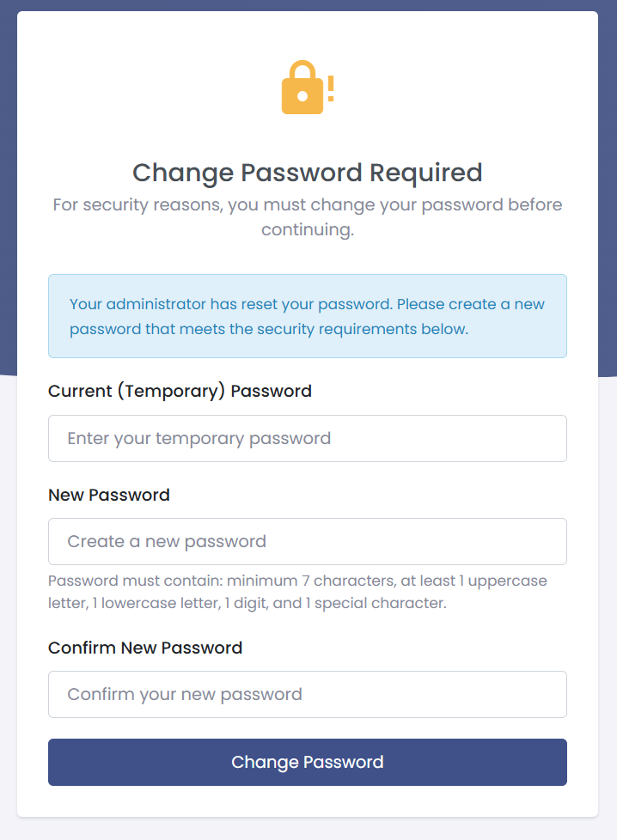
Task: Click the blue administrator notice box
Action: [x=307, y=316]
